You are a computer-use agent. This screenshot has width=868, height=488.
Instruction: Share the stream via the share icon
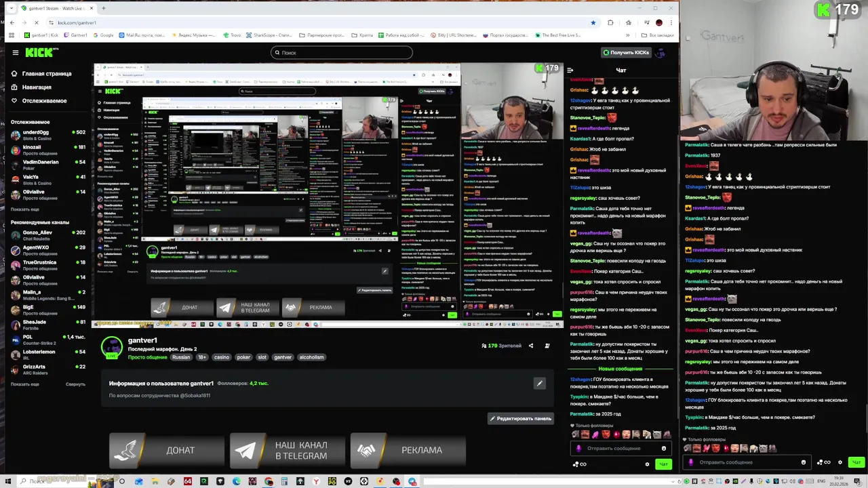click(531, 346)
